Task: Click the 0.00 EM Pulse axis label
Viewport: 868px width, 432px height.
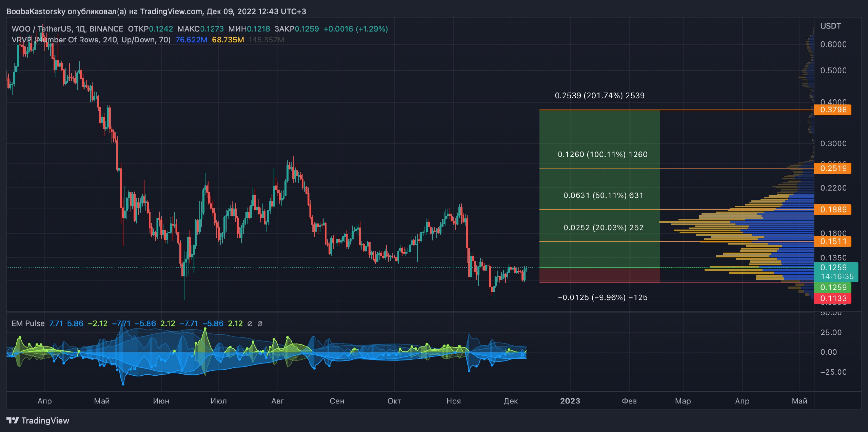Action: pyautogui.click(x=828, y=352)
